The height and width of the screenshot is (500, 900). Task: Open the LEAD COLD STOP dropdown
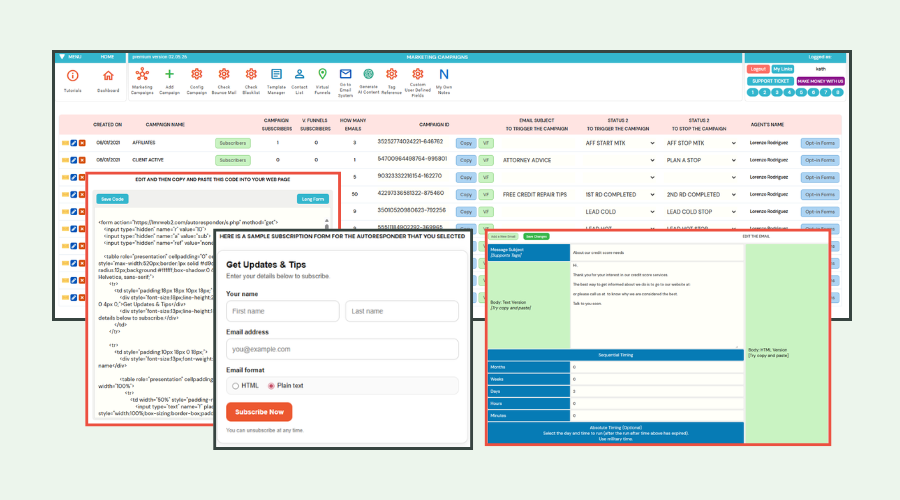[x=701, y=212]
